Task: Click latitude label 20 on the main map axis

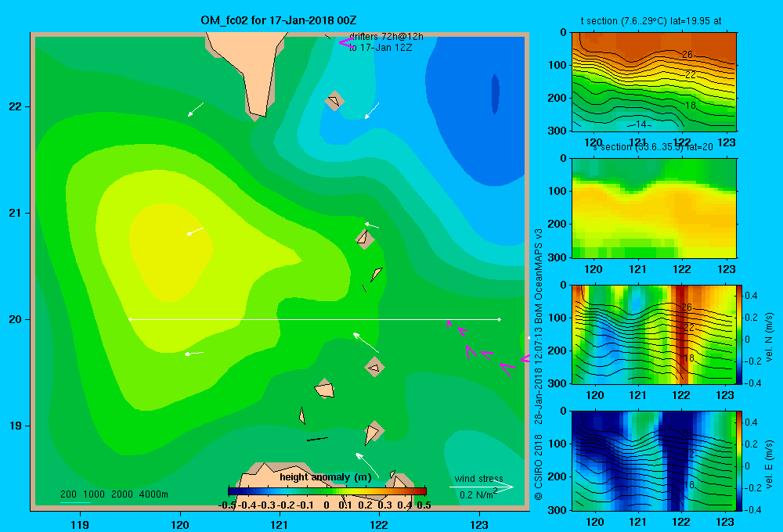Action: pos(16,319)
